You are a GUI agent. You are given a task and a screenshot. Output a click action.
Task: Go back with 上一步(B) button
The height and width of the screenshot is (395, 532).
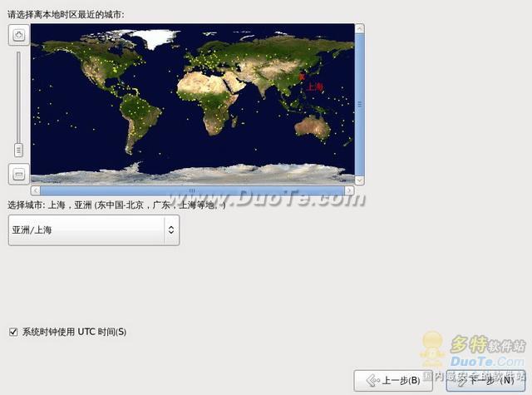click(393, 380)
